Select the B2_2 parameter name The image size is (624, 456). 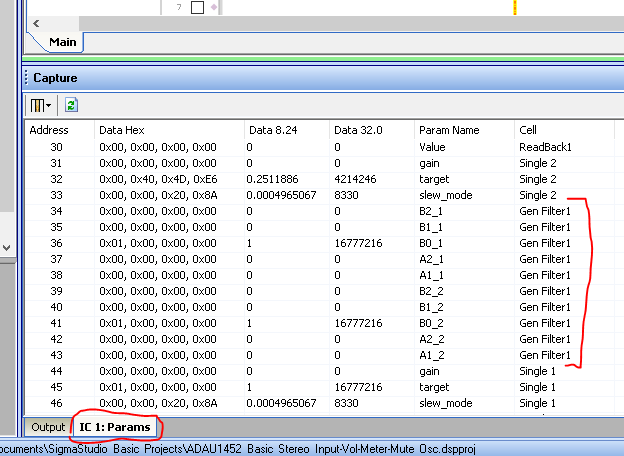431,291
